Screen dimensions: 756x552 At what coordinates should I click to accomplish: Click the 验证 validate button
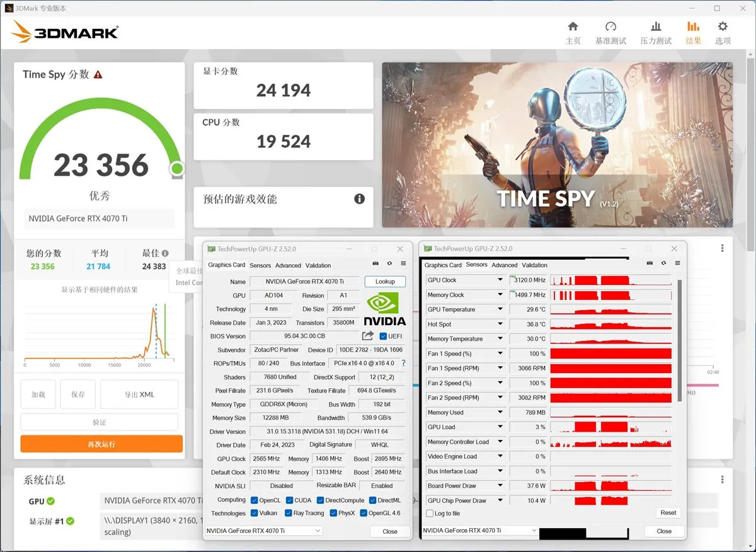pos(100,422)
